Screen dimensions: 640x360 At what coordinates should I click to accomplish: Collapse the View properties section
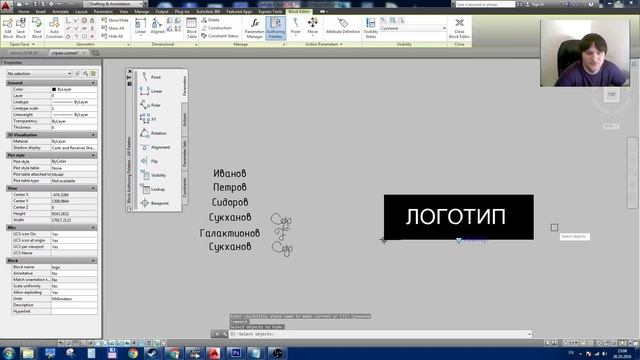(x=93, y=188)
